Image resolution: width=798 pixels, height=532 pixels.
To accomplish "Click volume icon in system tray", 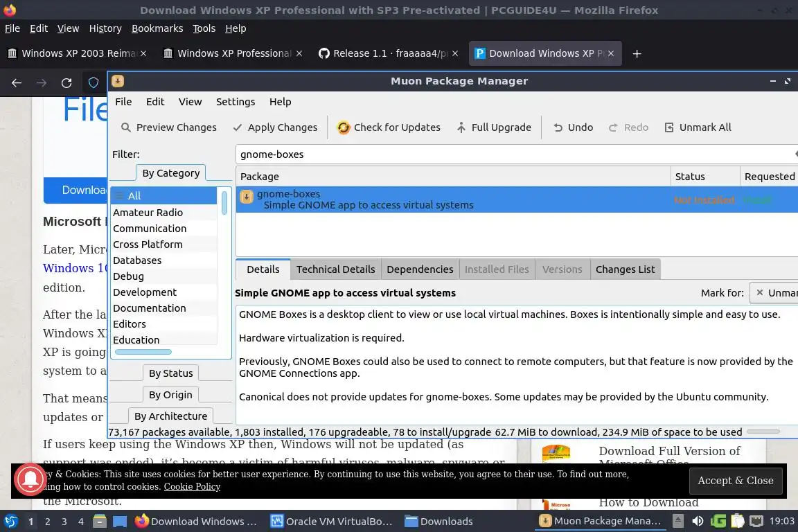I will point(698,521).
